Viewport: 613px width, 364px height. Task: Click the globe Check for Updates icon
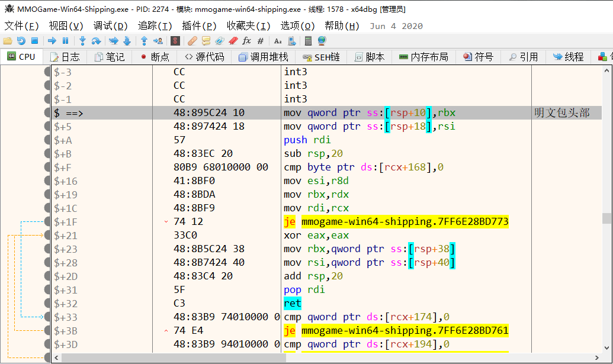click(322, 41)
